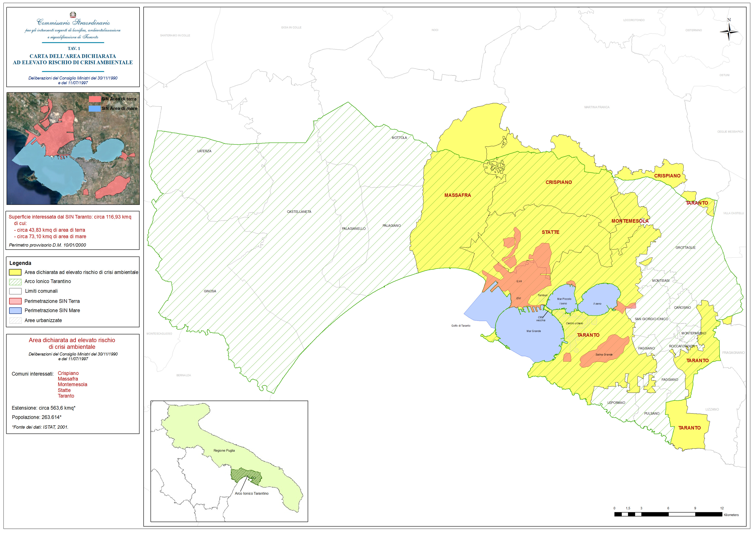This screenshot has height=535, width=756.
Task: Click the white Limiti comunali legend swatch
Action: click(15, 291)
